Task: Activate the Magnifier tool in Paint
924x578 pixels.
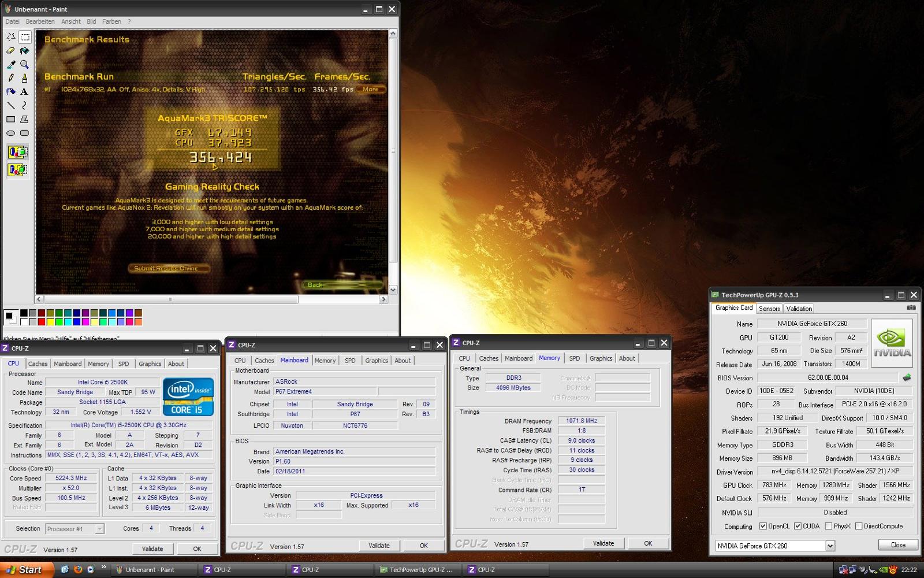Action: (x=24, y=64)
